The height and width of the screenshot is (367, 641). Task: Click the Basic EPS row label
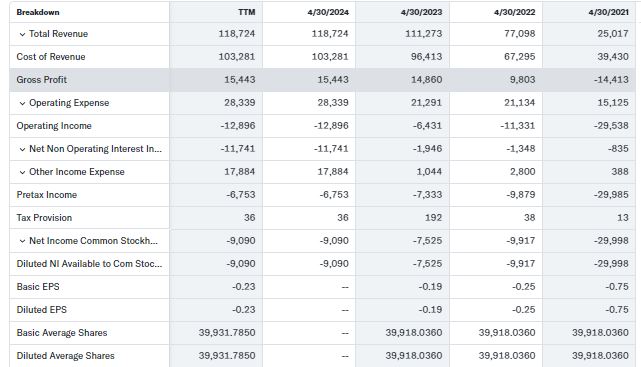pyautogui.click(x=38, y=287)
